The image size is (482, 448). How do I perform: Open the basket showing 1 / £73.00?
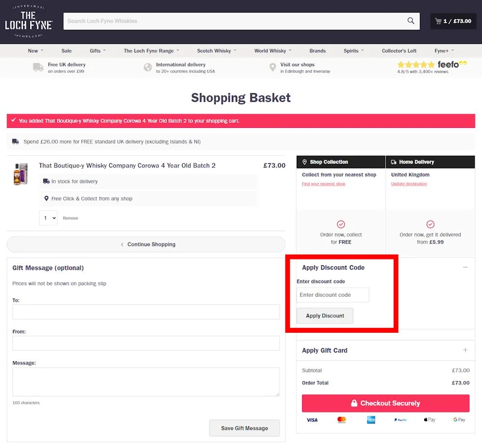click(453, 21)
